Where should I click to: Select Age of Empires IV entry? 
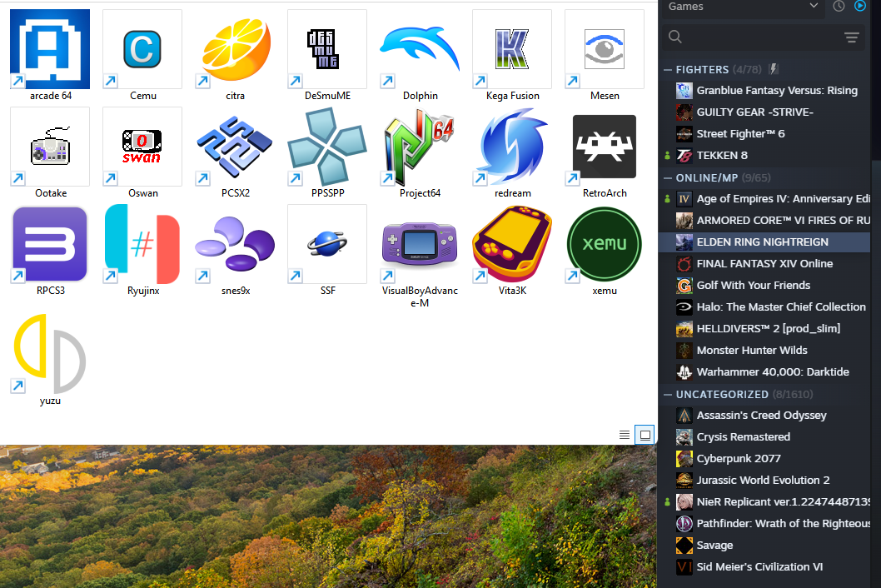[764, 199]
